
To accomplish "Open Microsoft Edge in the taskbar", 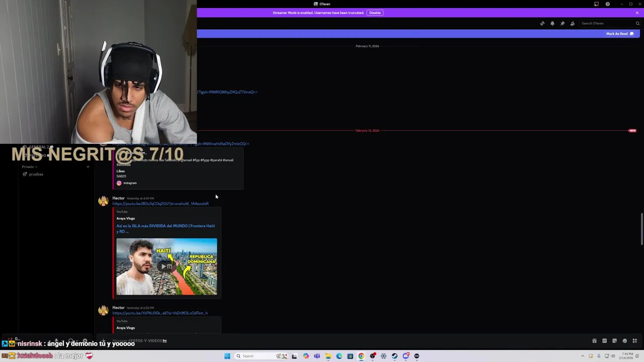I will [339, 356].
